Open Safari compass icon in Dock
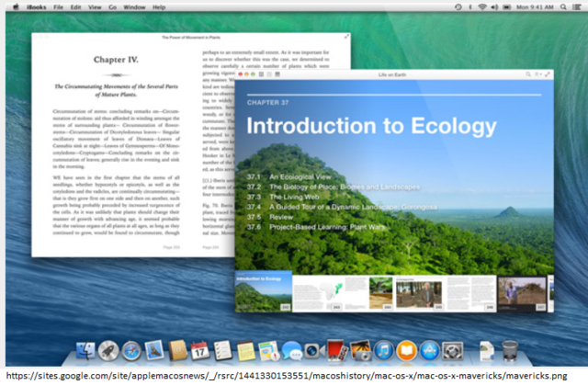This screenshot has width=588, height=385. pyautogui.click(x=131, y=351)
